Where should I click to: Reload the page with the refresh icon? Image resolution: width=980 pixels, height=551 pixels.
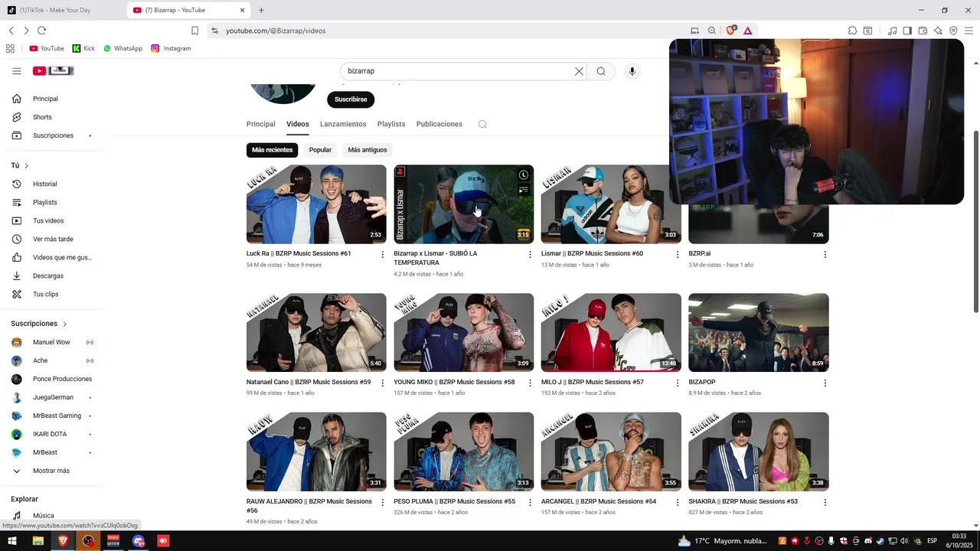tap(41, 31)
